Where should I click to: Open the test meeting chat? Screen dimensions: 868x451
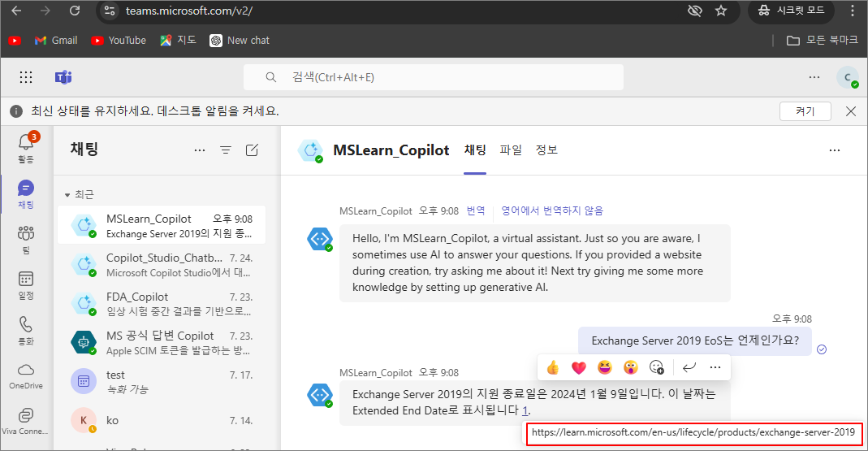pyautogui.click(x=162, y=382)
